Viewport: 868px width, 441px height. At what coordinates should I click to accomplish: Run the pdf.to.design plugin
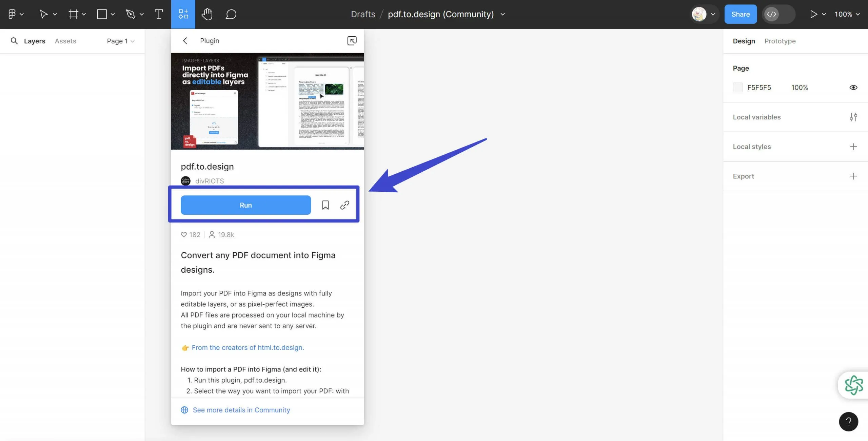point(245,205)
